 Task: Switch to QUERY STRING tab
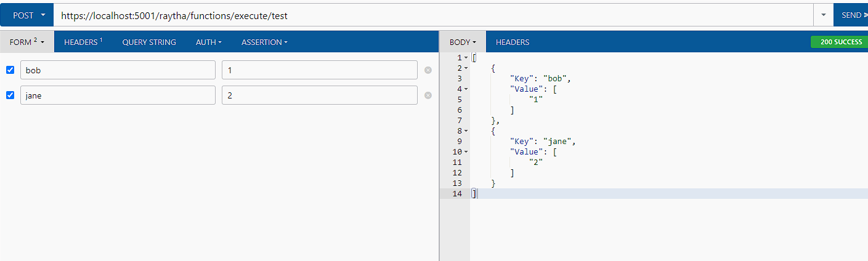coord(149,42)
